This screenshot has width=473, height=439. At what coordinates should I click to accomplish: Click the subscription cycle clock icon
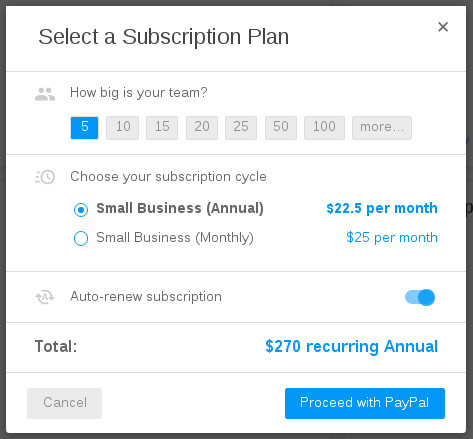(x=45, y=177)
